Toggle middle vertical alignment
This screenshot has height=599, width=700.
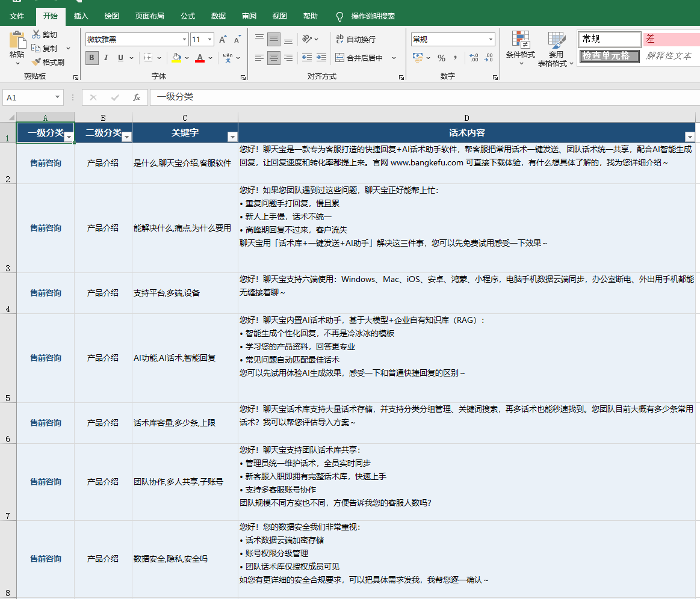click(274, 39)
